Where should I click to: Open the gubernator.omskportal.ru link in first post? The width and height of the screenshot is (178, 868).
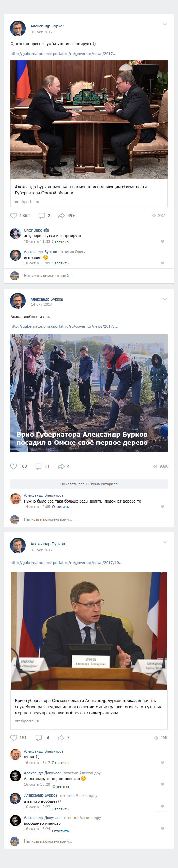63,54
